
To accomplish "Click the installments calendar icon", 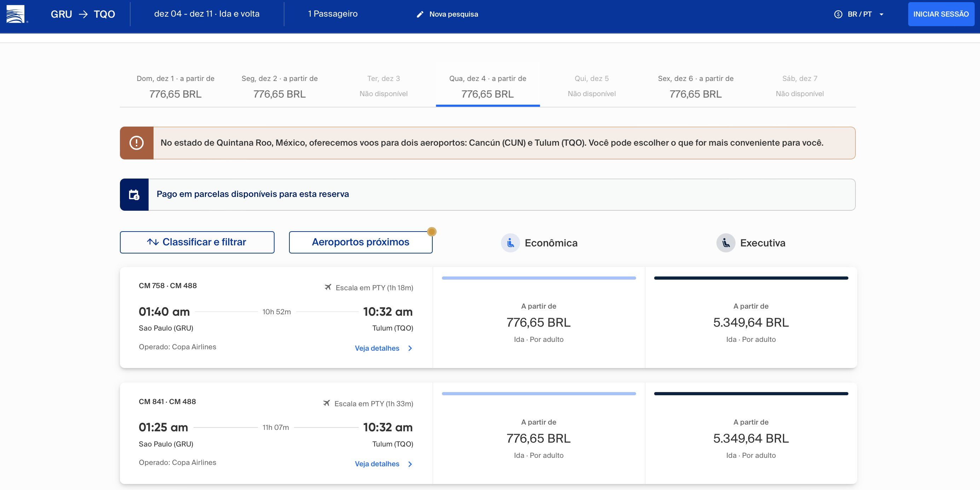I will click(x=134, y=195).
